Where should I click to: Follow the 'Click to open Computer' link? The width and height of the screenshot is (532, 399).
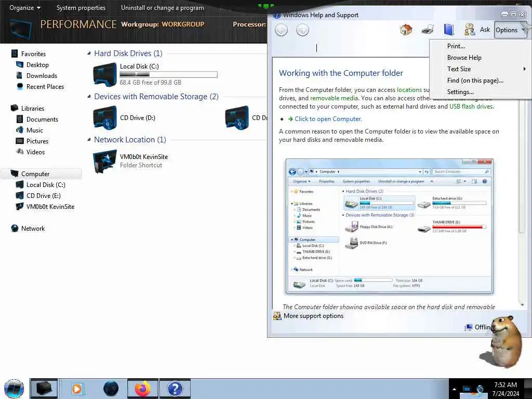tap(328, 119)
